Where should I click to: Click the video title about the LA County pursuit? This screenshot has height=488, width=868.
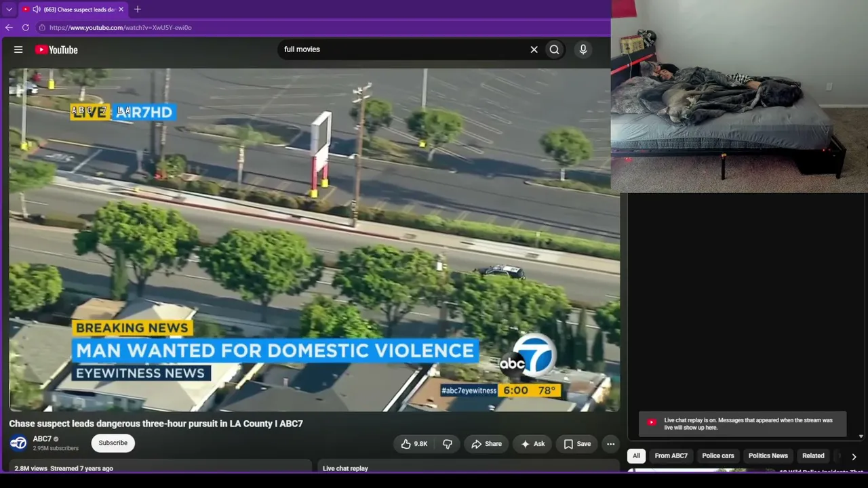(156, 424)
